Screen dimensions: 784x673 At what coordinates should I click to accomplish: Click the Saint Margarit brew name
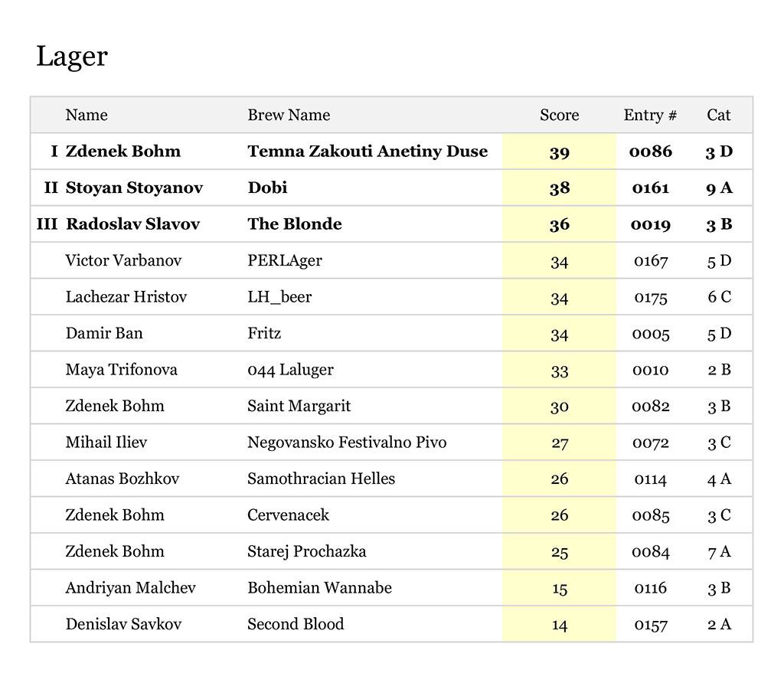(x=299, y=406)
